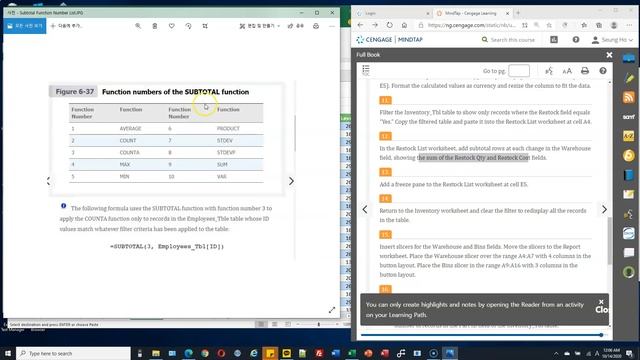Open the browser collections icon
The height and width of the screenshot is (360, 640).
(x=599, y=25)
